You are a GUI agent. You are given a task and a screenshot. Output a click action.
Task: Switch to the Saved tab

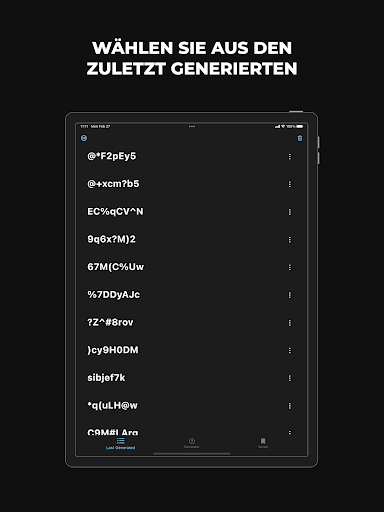263,443
